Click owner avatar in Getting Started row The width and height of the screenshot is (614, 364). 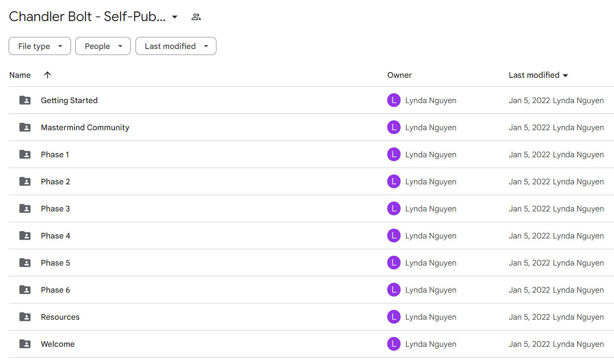pyautogui.click(x=394, y=100)
